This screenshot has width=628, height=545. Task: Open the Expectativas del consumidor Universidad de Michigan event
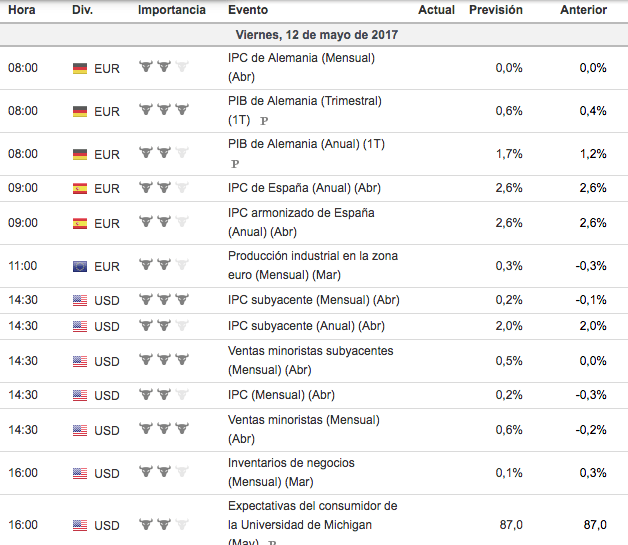pos(312,506)
